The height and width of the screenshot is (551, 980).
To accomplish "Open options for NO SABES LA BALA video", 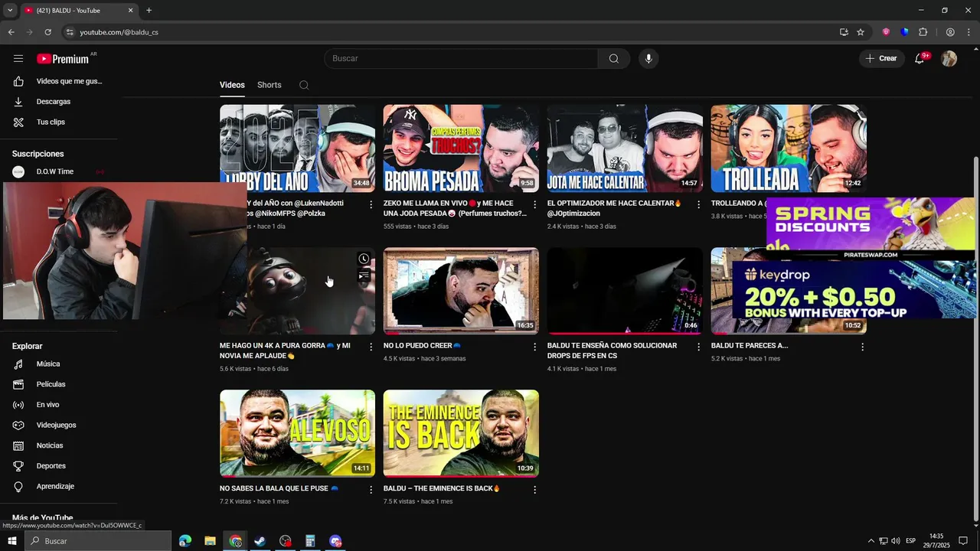I will coord(371,489).
